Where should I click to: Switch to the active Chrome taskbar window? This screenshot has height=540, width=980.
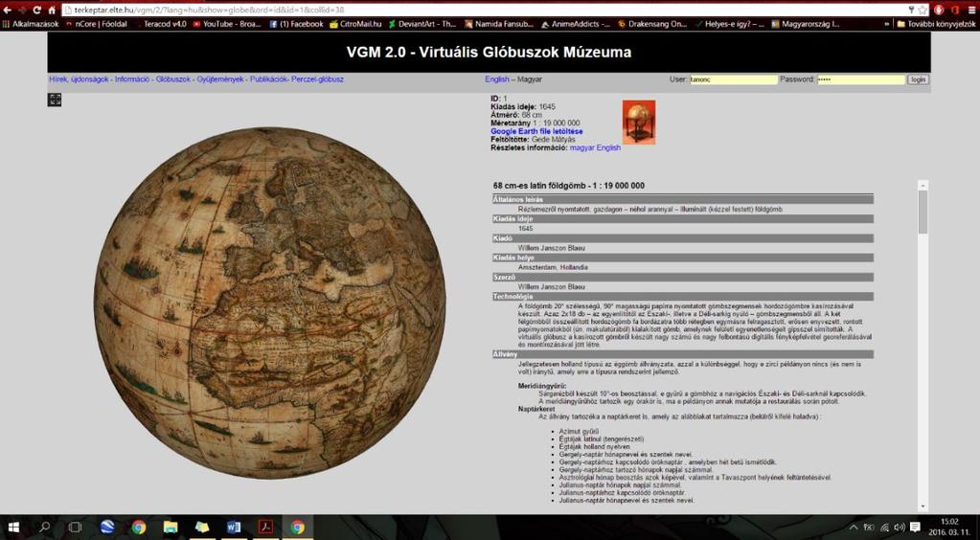[x=298, y=528]
